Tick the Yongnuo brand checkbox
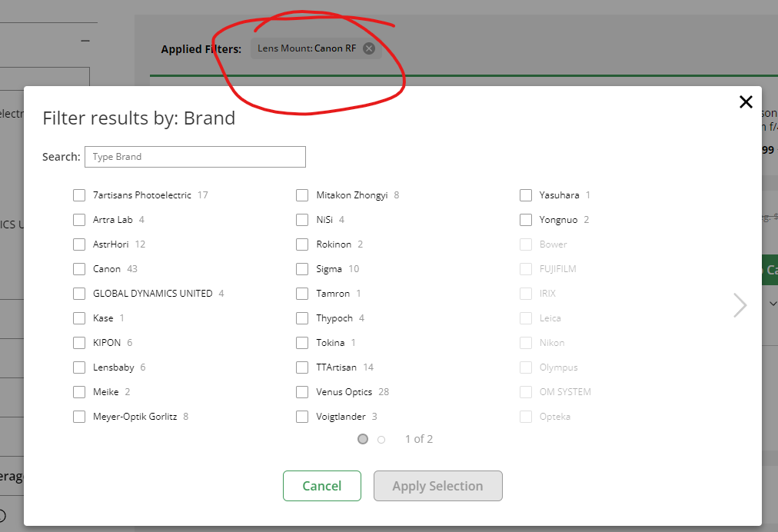Image resolution: width=778 pixels, height=532 pixels. pyautogui.click(x=525, y=219)
